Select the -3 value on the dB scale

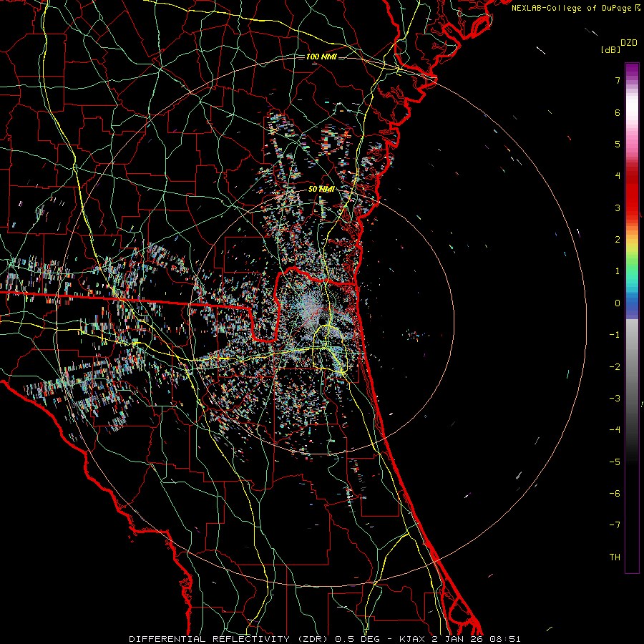[615, 399]
